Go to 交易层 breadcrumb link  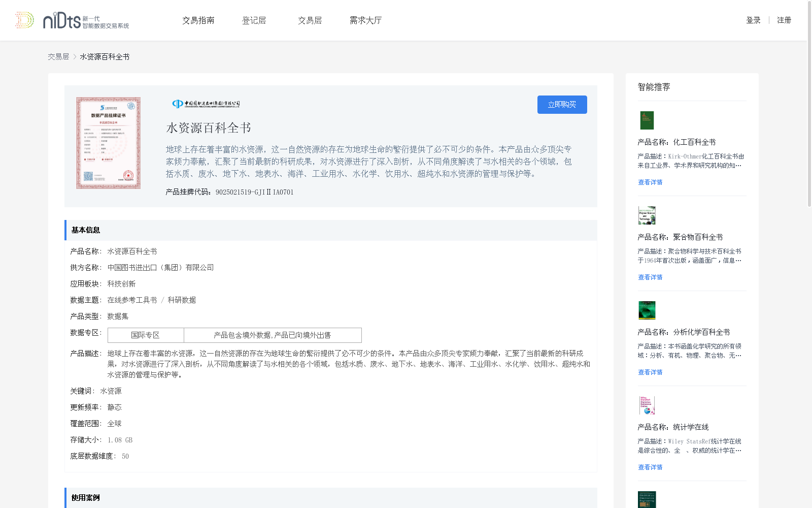58,57
